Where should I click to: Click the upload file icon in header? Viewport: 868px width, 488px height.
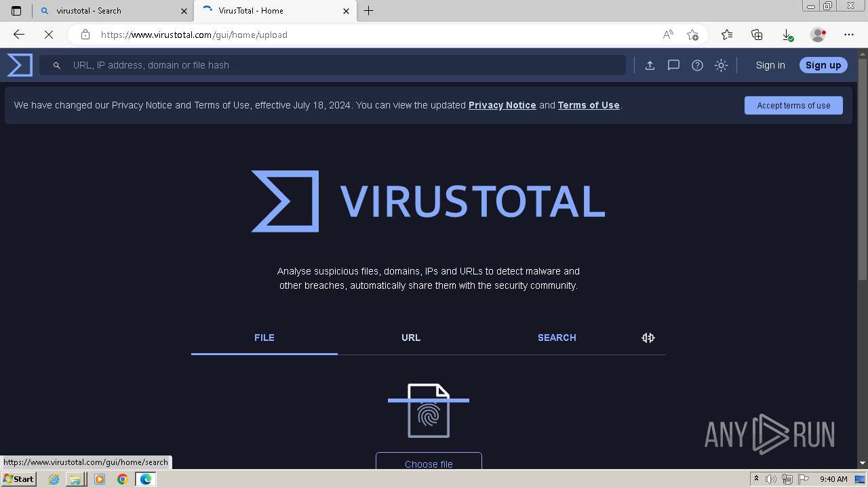pos(650,65)
